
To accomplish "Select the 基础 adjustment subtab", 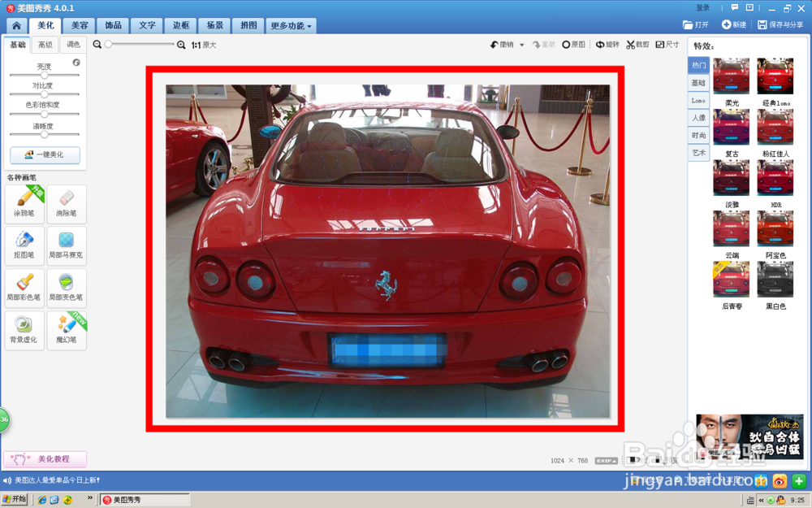I will (x=18, y=45).
